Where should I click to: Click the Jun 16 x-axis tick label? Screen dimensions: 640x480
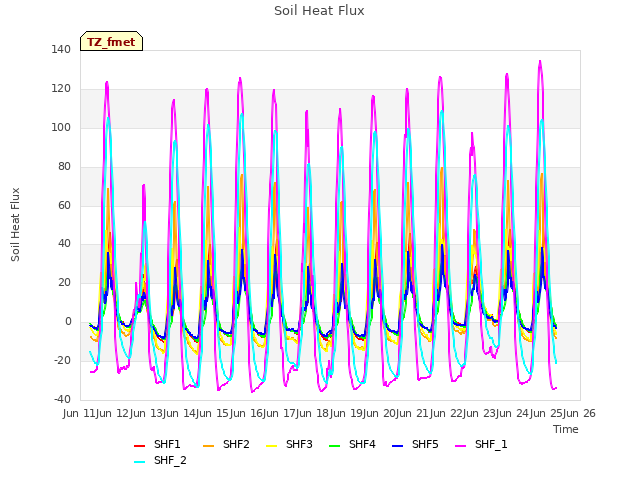click(x=247, y=413)
